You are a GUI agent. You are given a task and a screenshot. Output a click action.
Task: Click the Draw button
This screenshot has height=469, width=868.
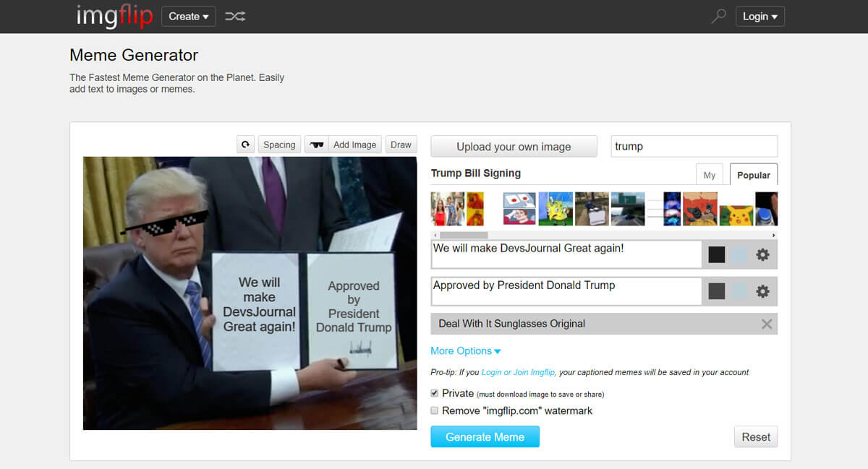pos(401,145)
